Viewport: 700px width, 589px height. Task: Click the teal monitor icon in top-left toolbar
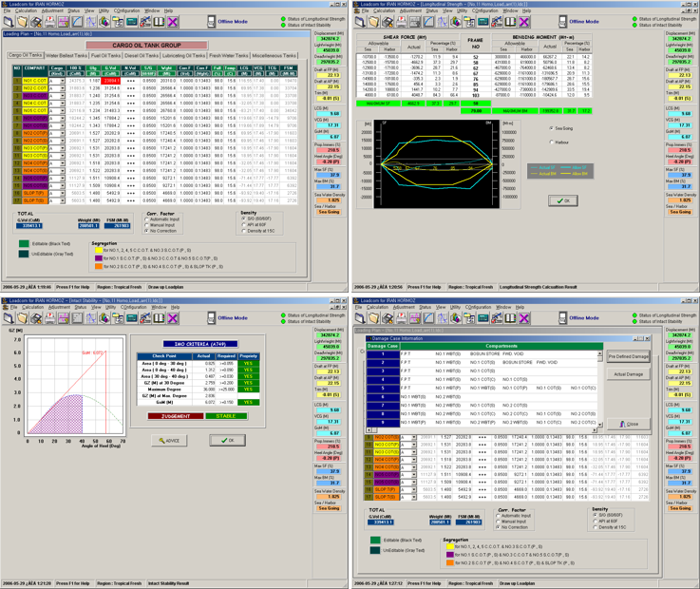click(132, 22)
